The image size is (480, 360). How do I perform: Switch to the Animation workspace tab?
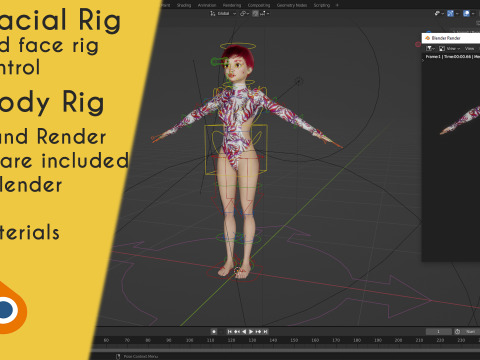pos(207,5)
